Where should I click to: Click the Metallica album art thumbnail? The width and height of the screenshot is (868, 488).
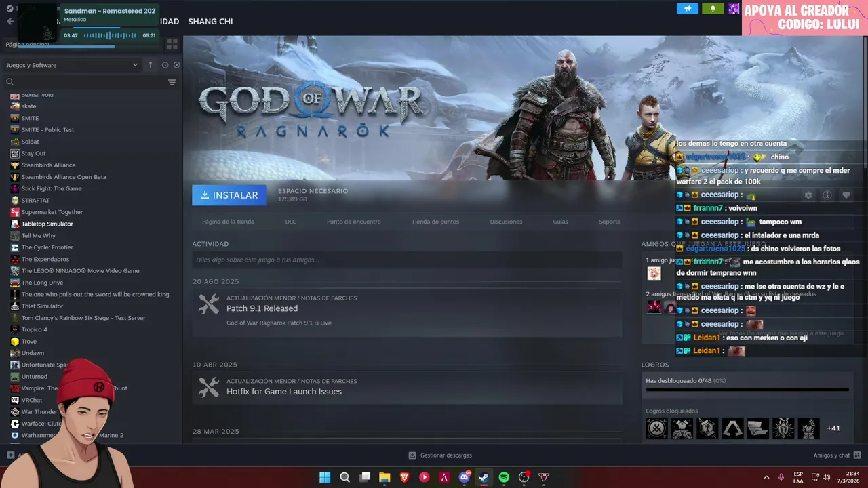click(x=37, y=24)
